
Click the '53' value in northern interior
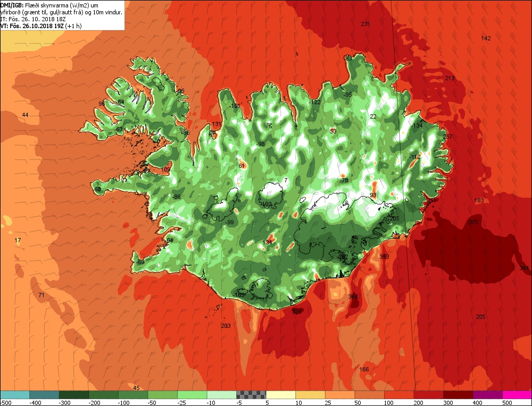pos(333,131)
